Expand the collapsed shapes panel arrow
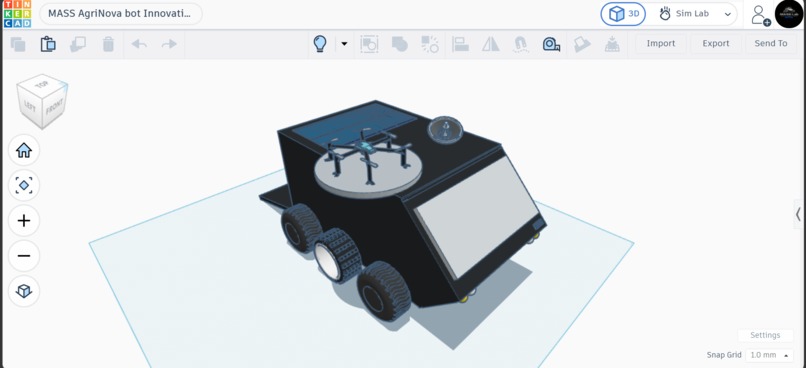The height and width of the screenshot is (368, 806). [798, 214]
